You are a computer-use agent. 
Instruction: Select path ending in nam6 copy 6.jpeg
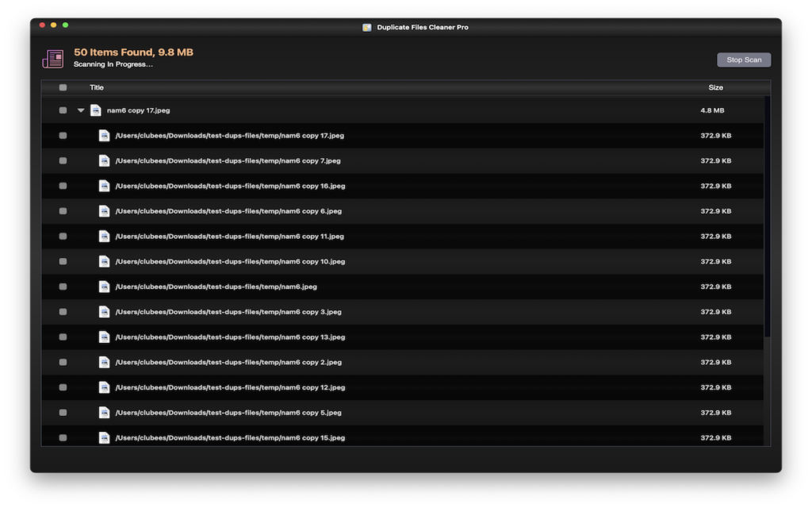coord(228,211)
